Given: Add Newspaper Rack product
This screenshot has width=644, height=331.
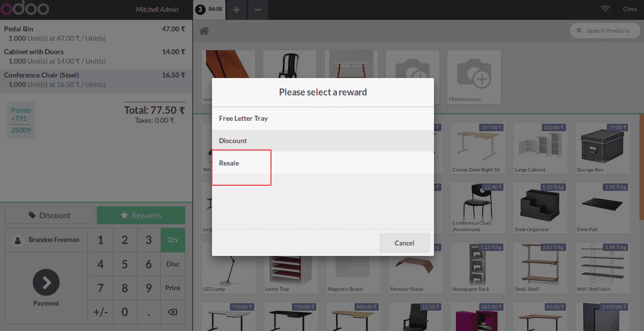Looking at the screenshot, I should coord(478,268).
